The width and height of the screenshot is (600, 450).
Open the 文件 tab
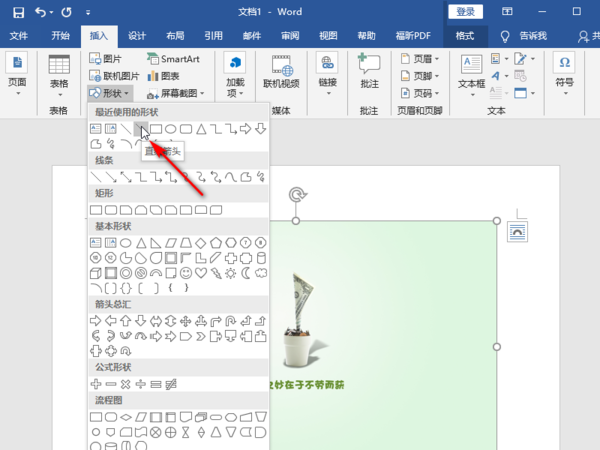point(18,36)
